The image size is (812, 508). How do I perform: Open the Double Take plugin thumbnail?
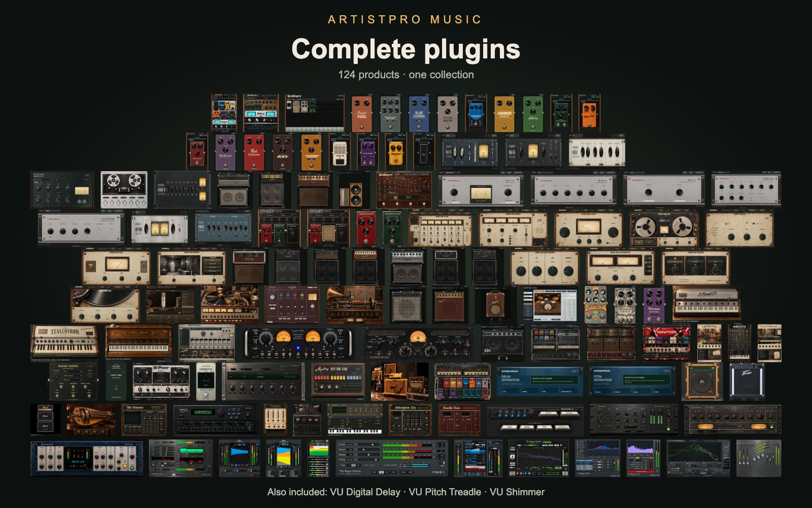(459, 420)
